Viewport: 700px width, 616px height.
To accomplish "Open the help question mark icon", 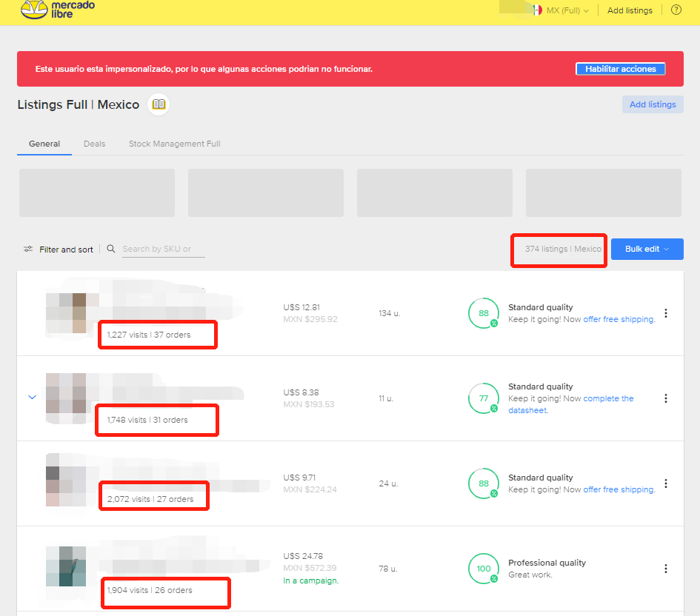I will (676, 10).
